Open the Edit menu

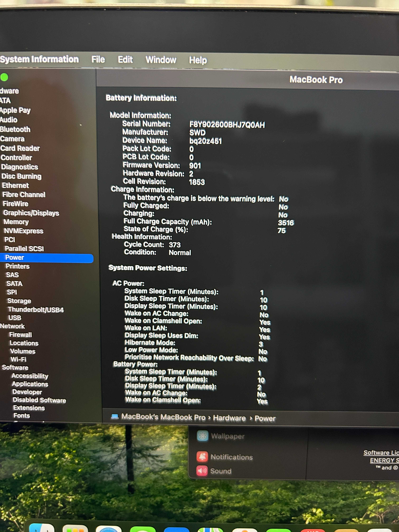(125, 60)
